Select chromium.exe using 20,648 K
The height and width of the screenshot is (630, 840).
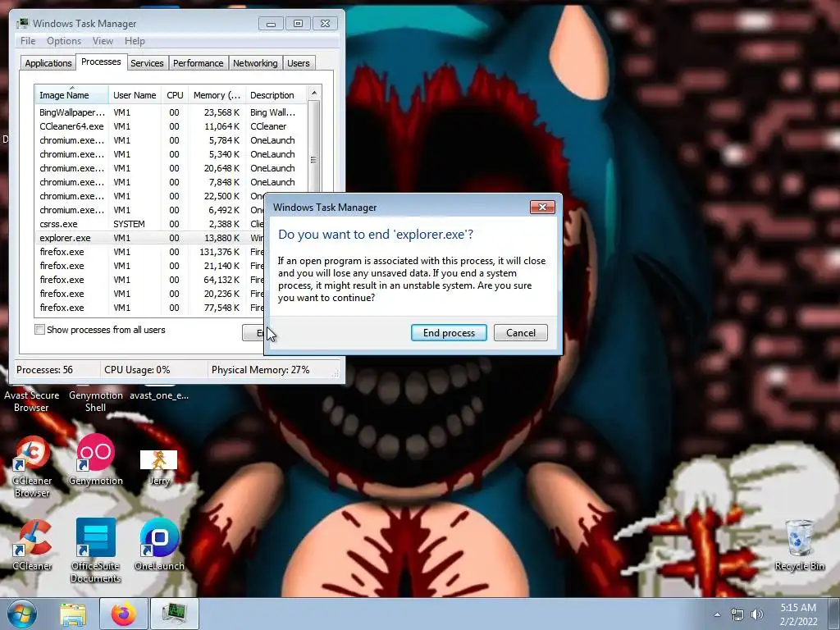(x=171, y=168)
